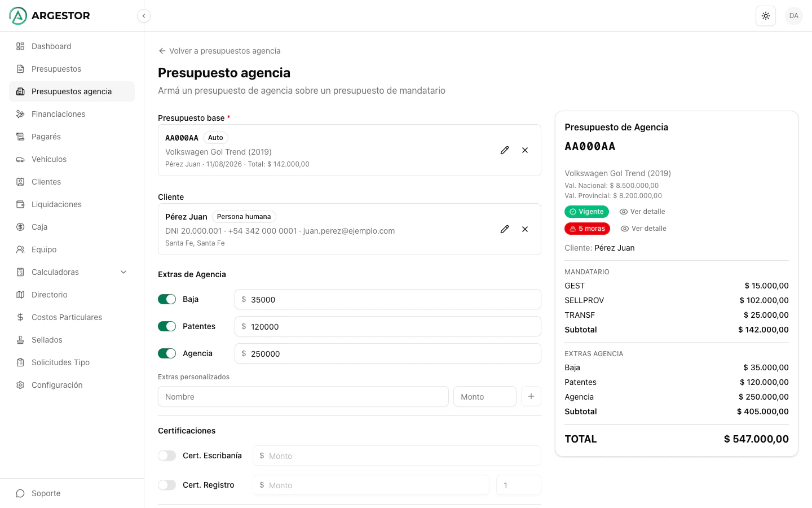Turn off the Agencia extra toggle
The height and width of the screenshot is (508, 812).
[167, 353]
